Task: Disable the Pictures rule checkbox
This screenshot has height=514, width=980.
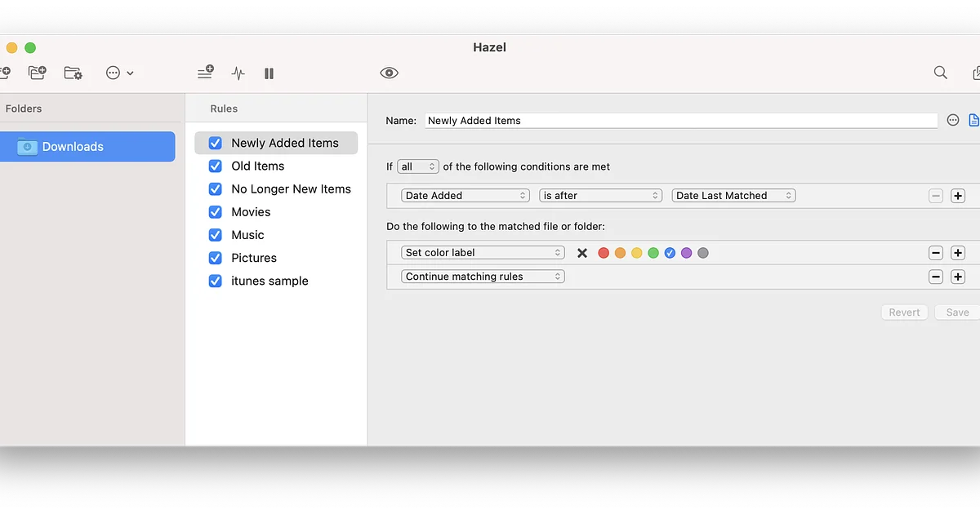Action: pos(216,258)
